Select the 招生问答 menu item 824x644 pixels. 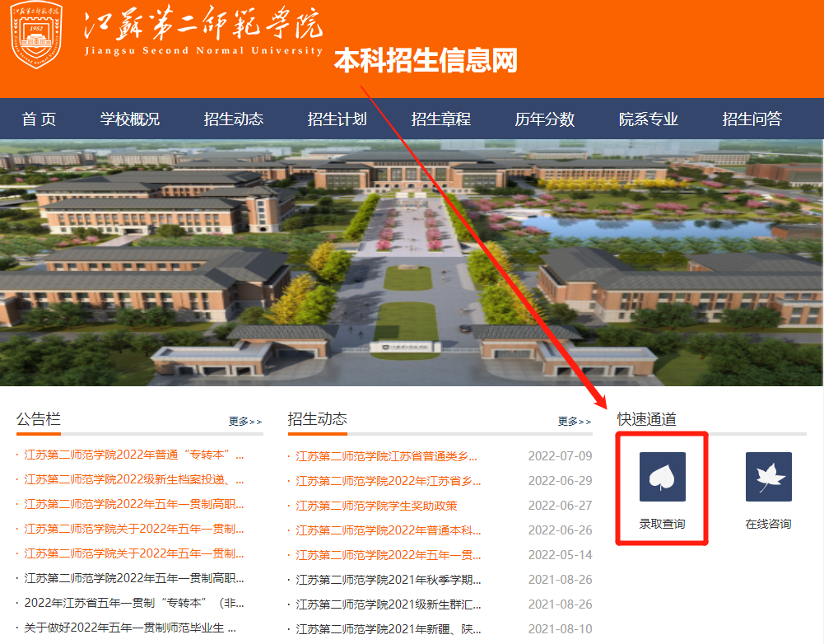click(x=750, y=119)
